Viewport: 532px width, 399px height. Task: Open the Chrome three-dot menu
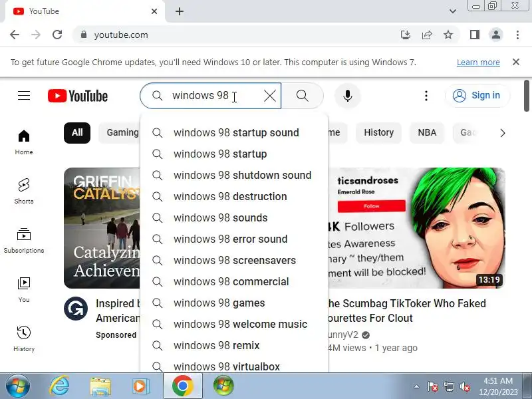(x=517, y=35)
